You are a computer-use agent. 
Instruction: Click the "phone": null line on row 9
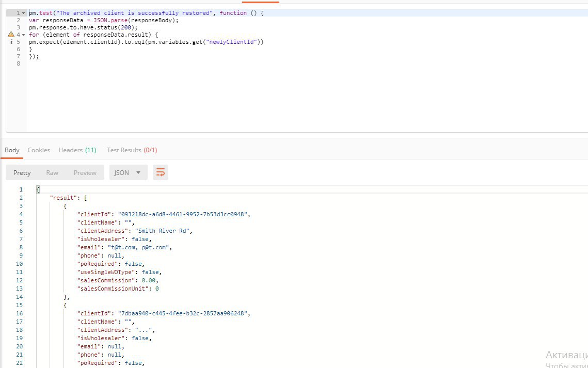(x=101, y=255)
